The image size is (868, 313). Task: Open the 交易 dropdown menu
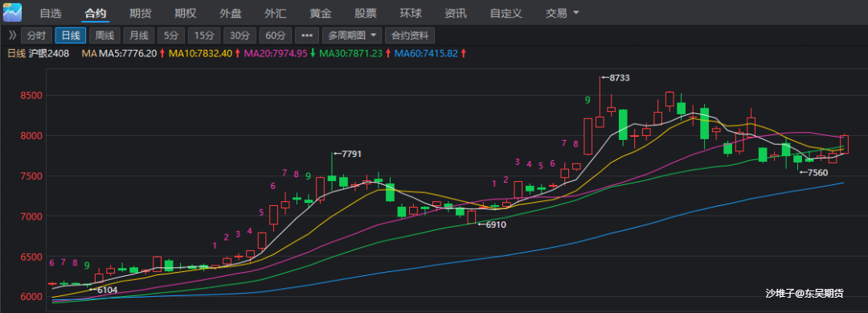(x=562, y=13)
